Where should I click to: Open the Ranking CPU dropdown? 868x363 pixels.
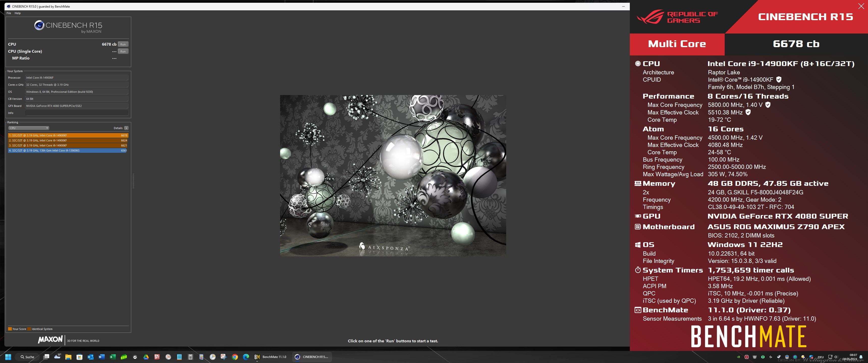[29, 128]
